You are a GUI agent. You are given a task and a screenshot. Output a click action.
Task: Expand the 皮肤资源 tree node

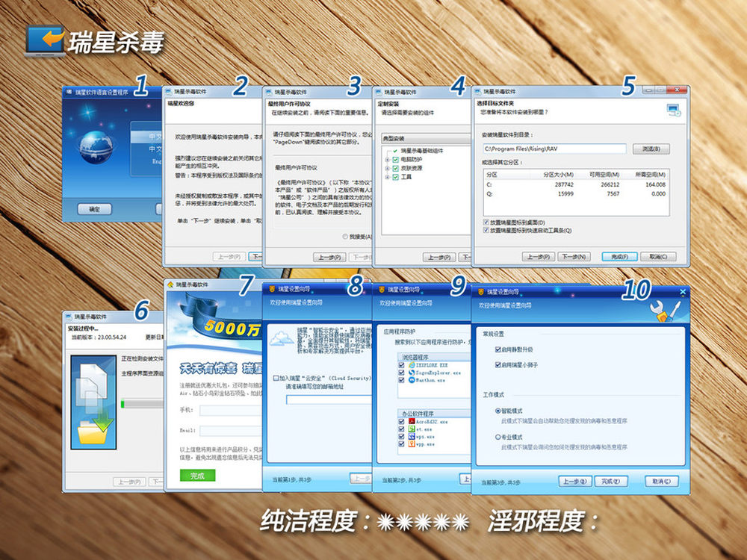click(x=387, y=169)
